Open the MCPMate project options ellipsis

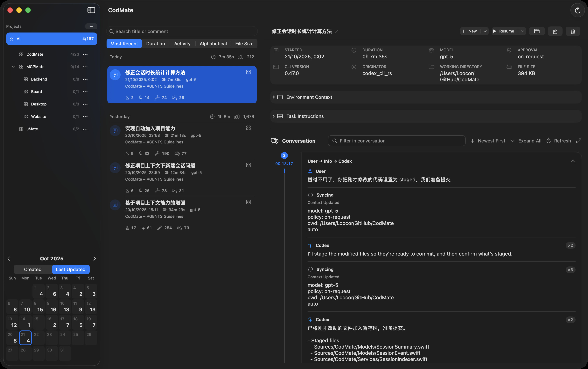tap(85, 67)
